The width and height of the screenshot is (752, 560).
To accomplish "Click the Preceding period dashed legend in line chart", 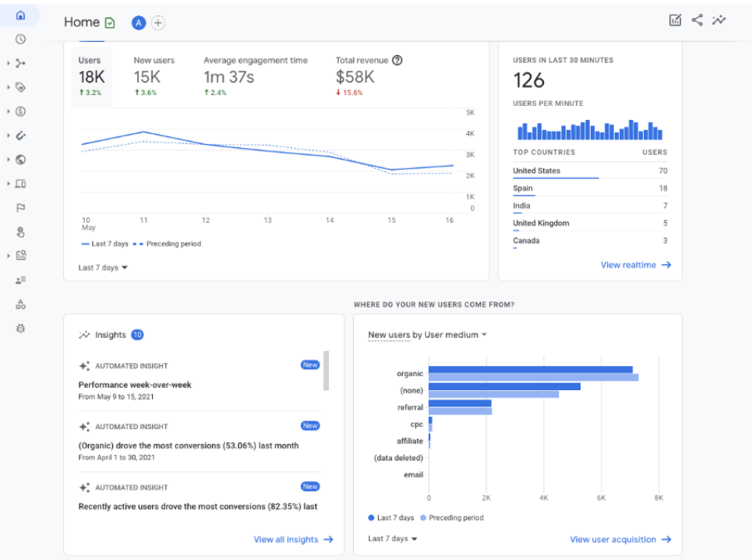I will 167,244.
